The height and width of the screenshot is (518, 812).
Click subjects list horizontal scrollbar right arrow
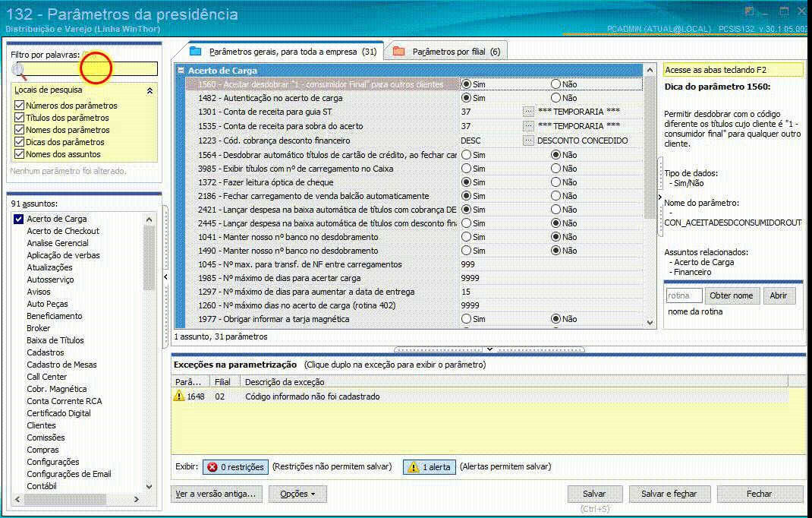[136, 499]
